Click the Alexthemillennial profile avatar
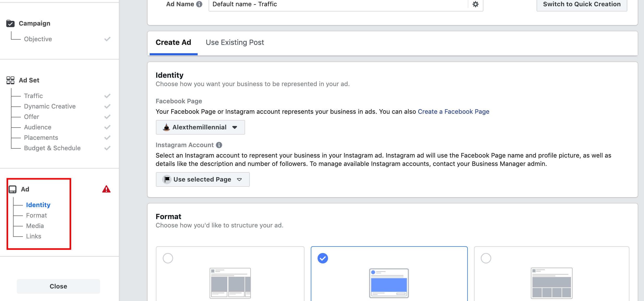This screenshot has width=644, height=301. tap(166, 127)
